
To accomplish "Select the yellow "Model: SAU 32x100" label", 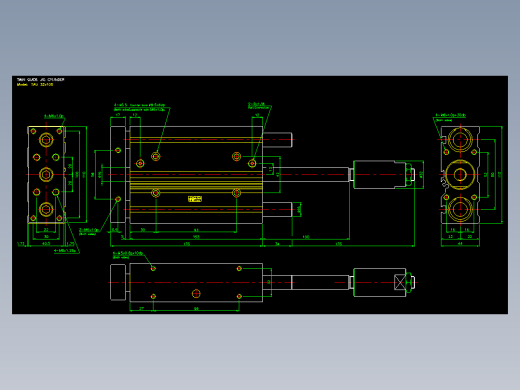I will 35,85.
